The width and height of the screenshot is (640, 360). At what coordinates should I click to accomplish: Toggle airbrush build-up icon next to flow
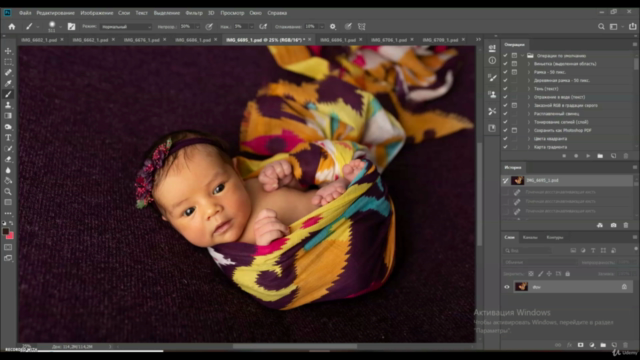(263, 27)
